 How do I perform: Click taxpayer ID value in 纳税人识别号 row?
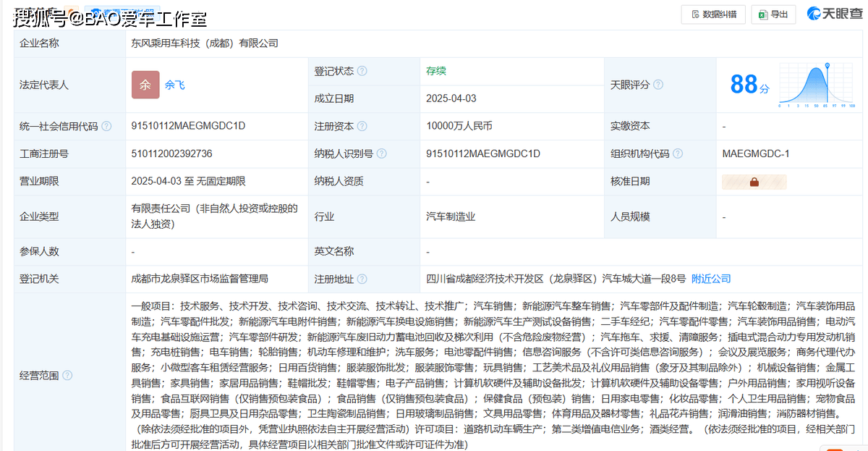click(x=484, y=153)
